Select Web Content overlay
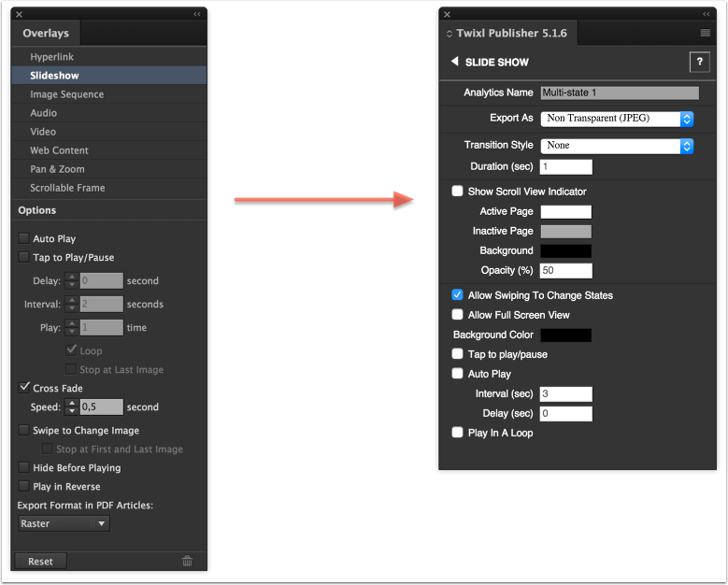This screenshot has height=585, width=728. [x=109, y=150]
